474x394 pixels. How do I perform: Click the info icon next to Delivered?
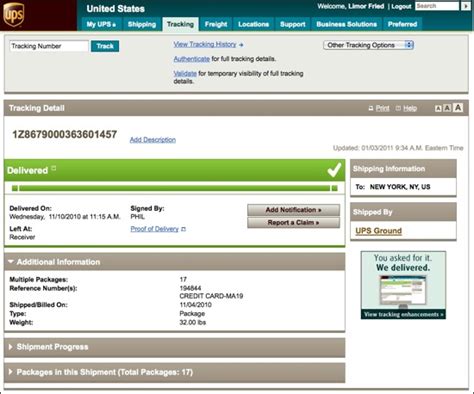click(54, 168)
